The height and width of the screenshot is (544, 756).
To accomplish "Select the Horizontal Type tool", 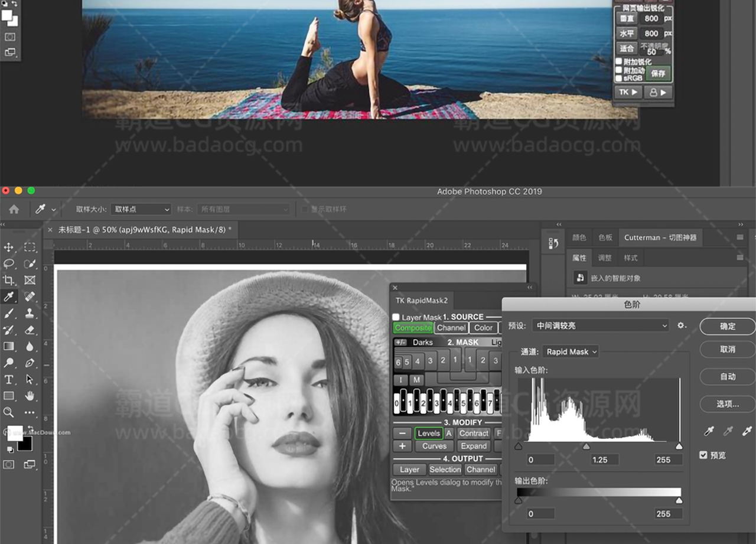I will (x=9, y=379).
